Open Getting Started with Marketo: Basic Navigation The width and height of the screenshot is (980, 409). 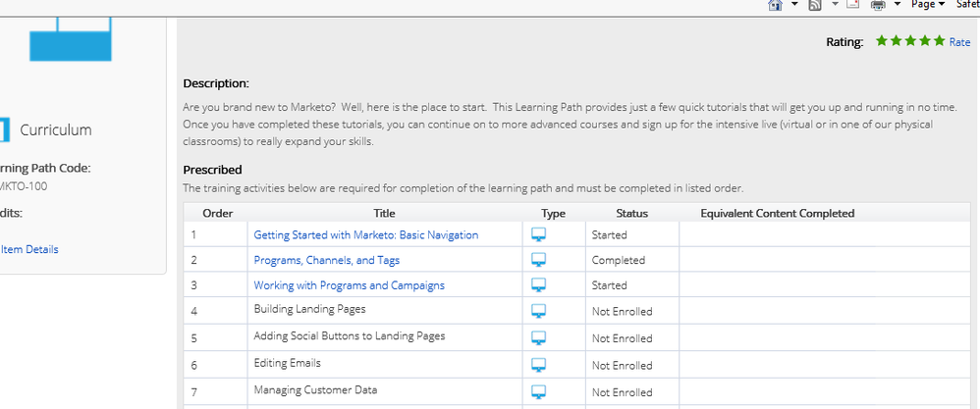coord(365,234)
